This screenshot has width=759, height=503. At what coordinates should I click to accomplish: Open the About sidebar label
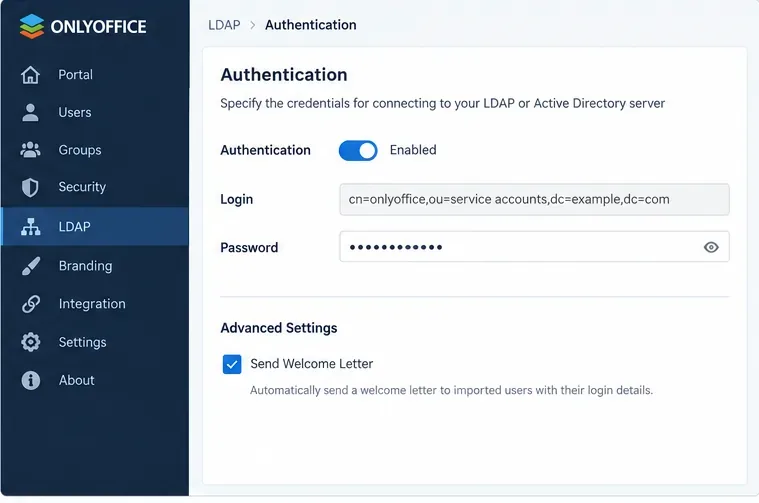click(x=76, y=380)
